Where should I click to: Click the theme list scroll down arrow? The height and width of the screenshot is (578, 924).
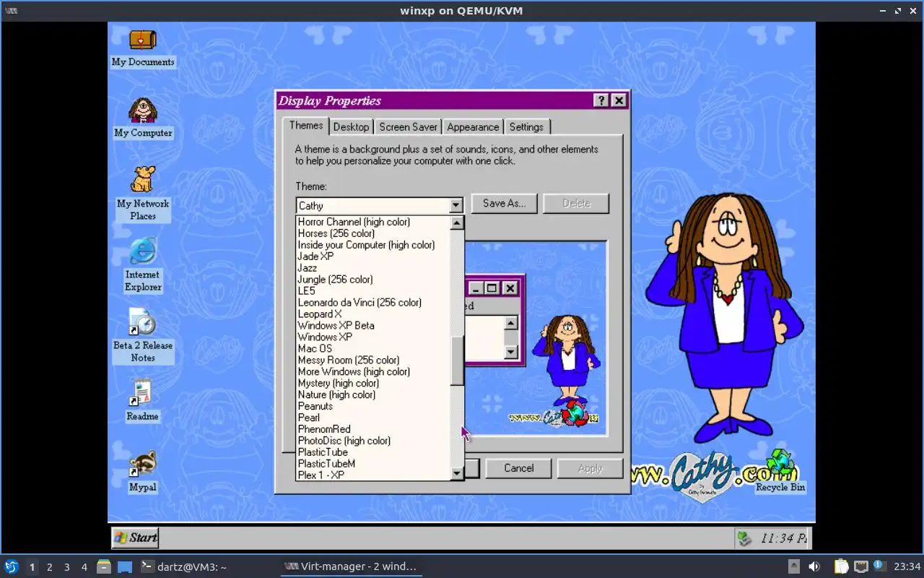pyautogui.click(x=456, y=474)
